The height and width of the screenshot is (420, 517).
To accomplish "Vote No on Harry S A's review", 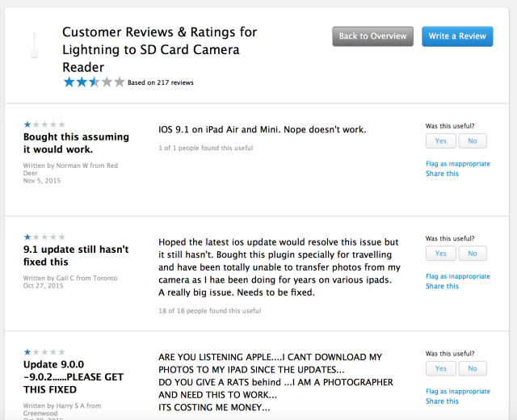I will click(473, 368).
